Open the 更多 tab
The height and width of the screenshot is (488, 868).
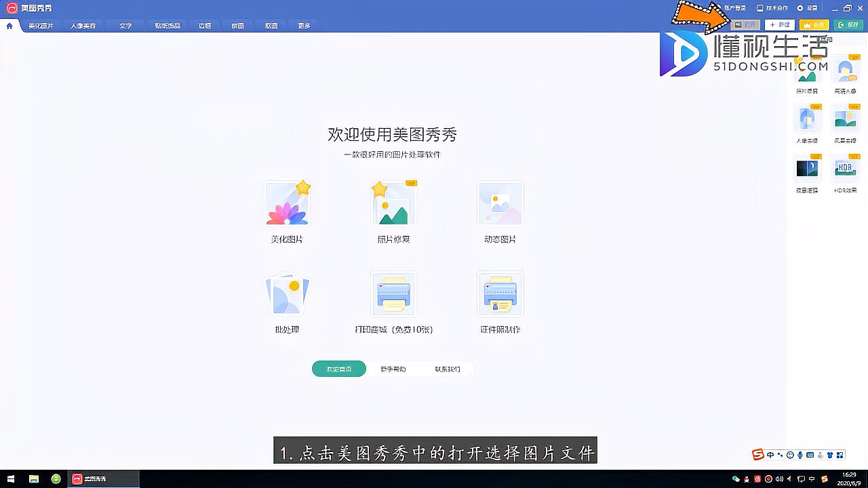tap(304, 26)
